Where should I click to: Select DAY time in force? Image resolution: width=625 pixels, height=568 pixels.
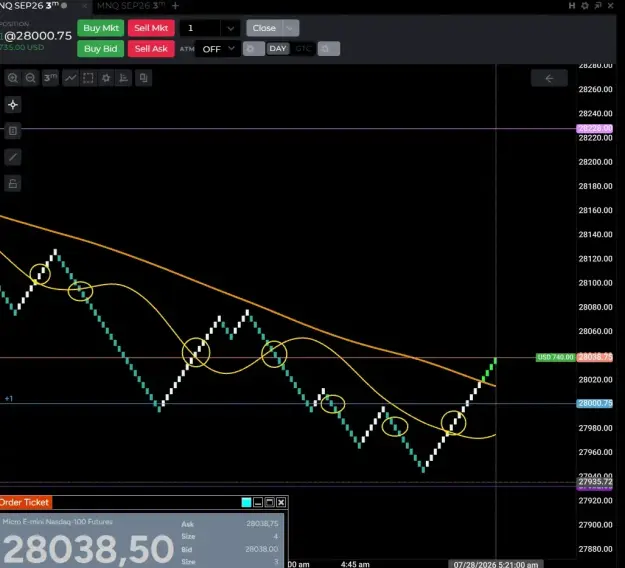278,49
